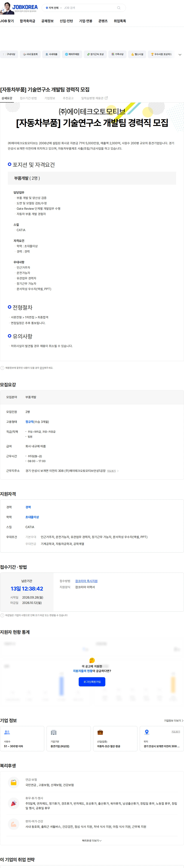Click the 문의 link under job details

(x=42, y=368)
